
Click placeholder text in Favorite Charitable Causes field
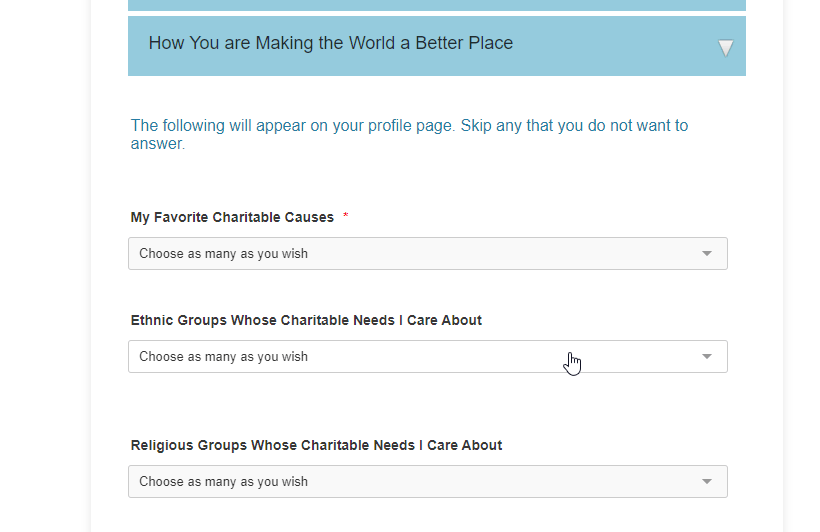(x=223, y=254)
